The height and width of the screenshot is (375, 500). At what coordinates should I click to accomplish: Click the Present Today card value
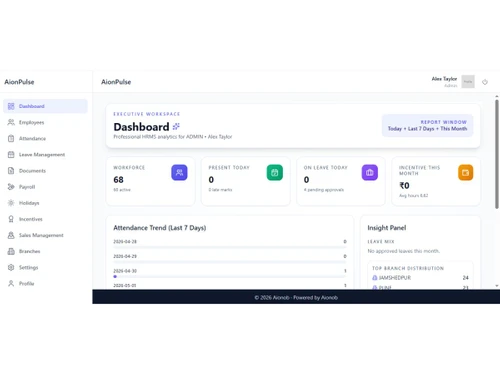pos(211,180)
